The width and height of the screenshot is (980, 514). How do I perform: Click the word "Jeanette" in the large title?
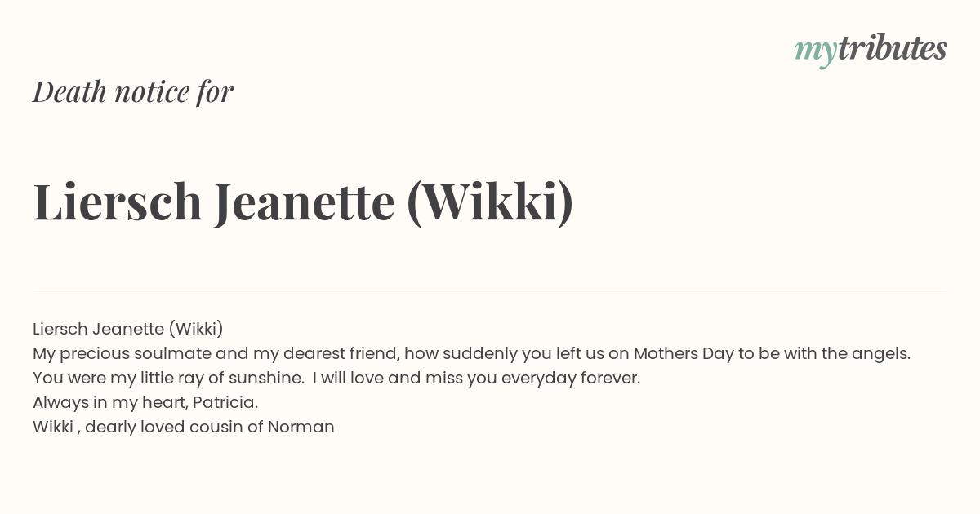pyautogui.click(x=305, y=202)
